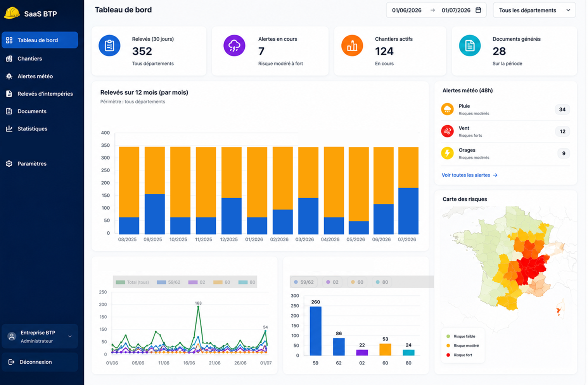Toggle the 59/62 series in line chart legend
This screenshot has height=385, width=588.
[168, 282]
